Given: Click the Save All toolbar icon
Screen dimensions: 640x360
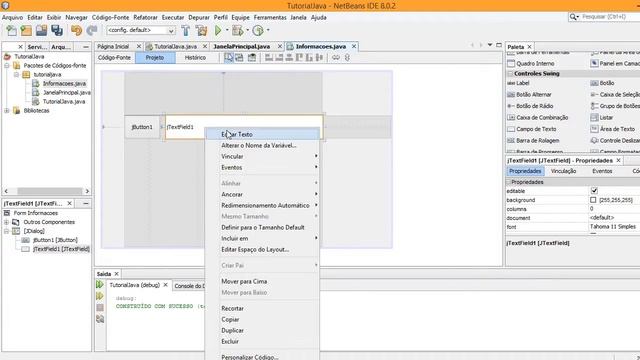Looking at the screenshot, I should click(57, 30).
